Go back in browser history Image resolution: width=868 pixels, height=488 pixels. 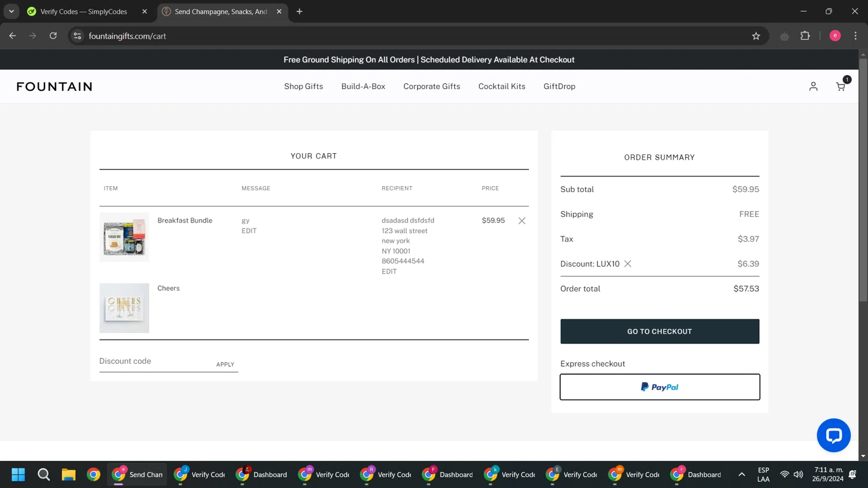[13, 36]
